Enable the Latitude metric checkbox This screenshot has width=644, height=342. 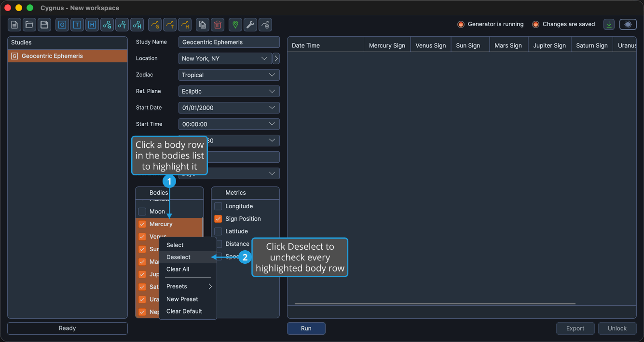pos(218,231)
